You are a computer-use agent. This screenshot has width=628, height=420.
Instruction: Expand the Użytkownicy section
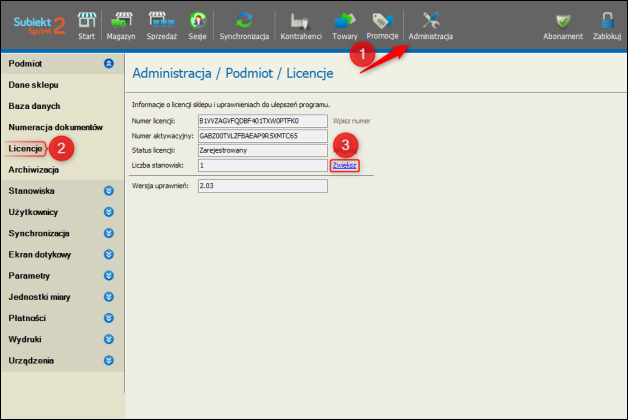[x=109, y=212]
